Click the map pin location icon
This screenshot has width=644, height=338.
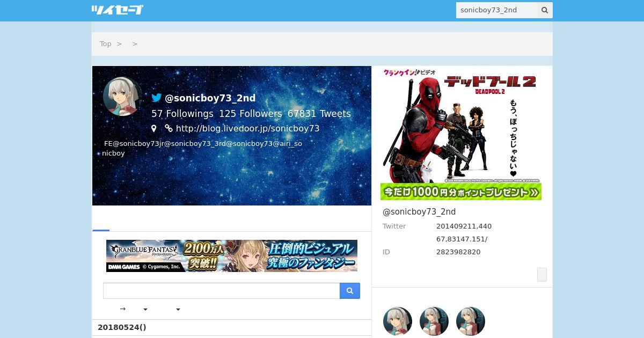pyautogui.click(x=153, y=129)
